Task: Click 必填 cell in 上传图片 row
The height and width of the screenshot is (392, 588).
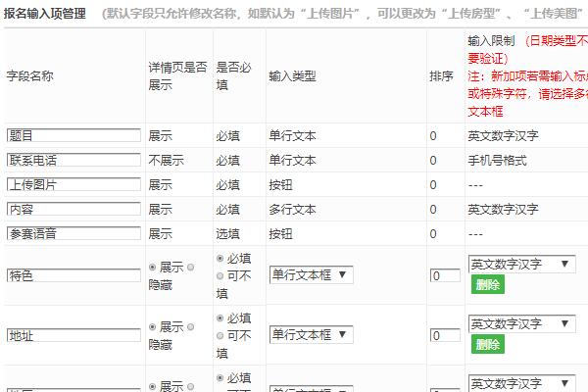Action: (x=227, y=185)
